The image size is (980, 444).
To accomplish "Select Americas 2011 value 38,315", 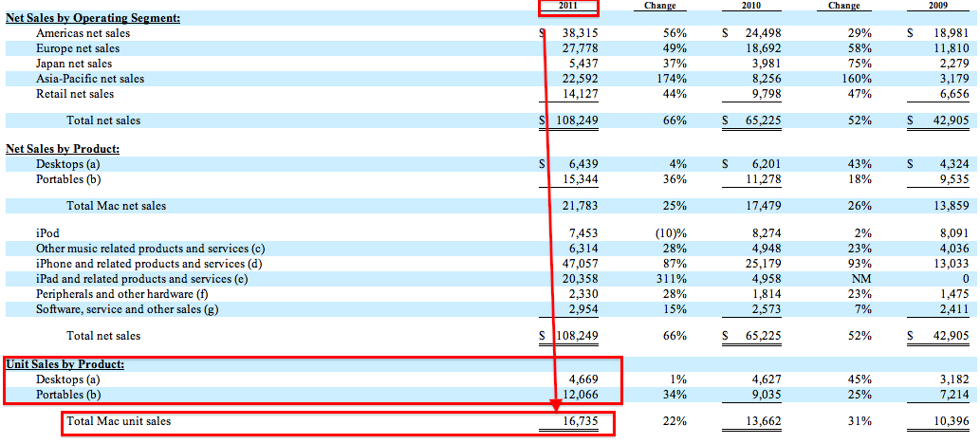I will 580,33.
